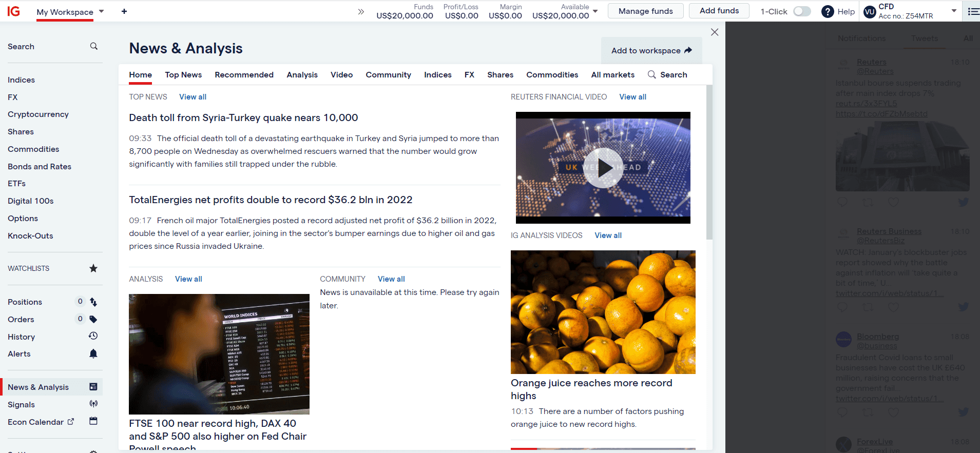Open Orange juice record highs article
Screen dimensions: 980x453
(x=591, y=389)
